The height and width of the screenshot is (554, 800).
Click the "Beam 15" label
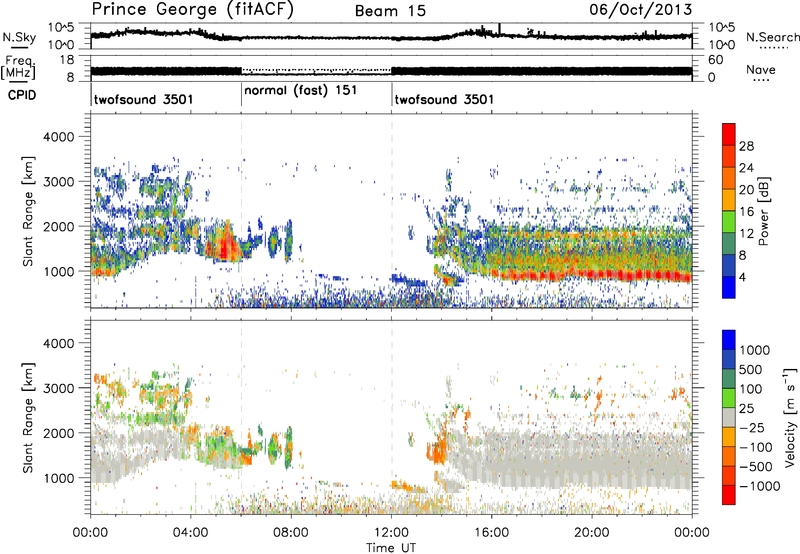(x=390, y=11)
